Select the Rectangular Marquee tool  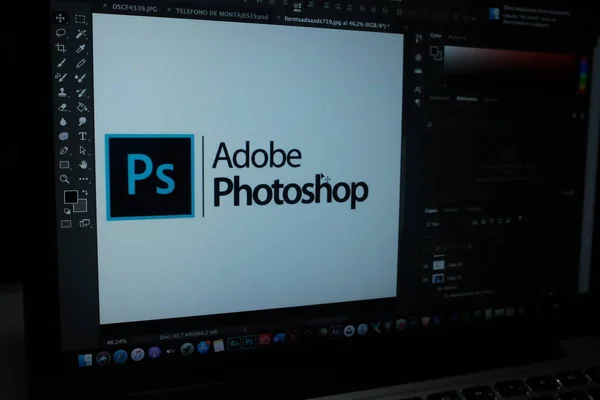pos(80,19)
